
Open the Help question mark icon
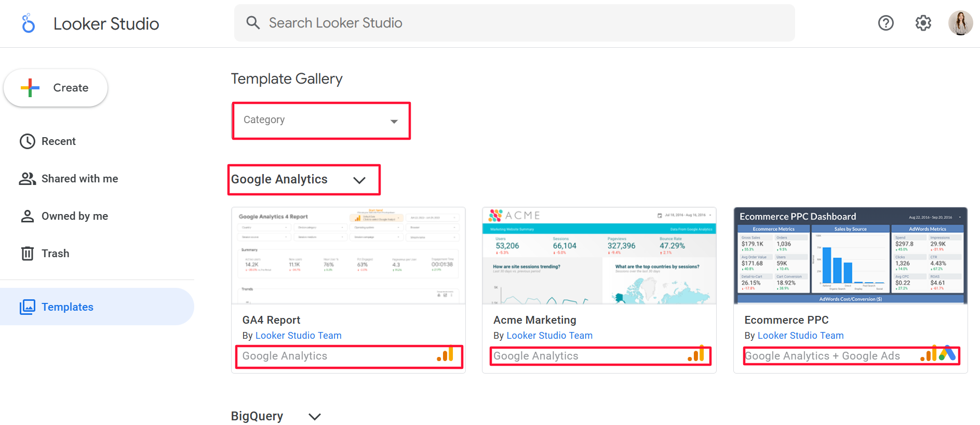(885, 23)
